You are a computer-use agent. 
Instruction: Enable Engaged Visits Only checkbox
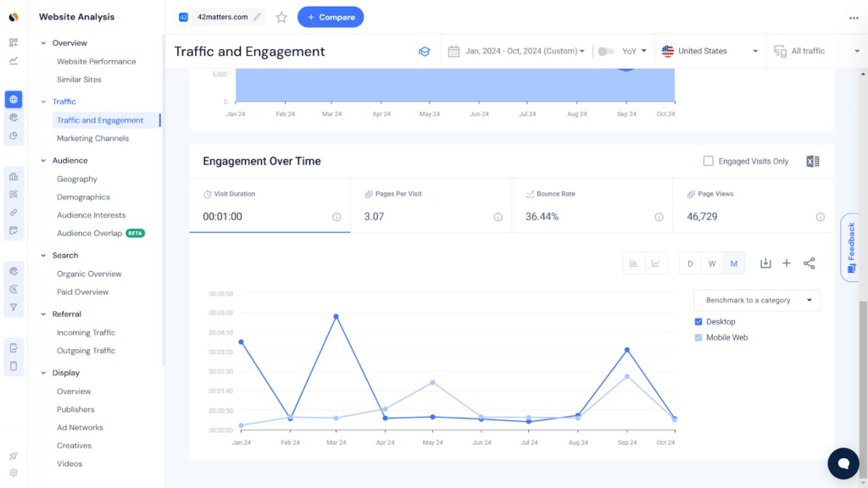(709, 161)
